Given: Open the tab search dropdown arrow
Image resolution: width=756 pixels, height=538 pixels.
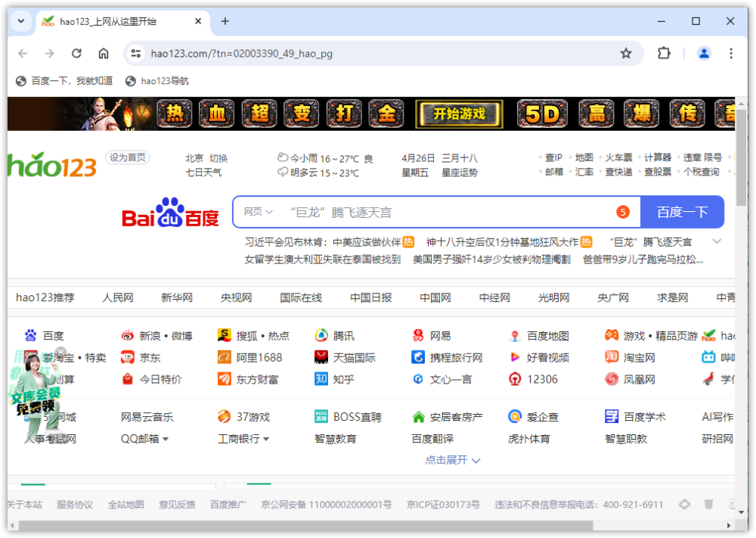Looking at the screenshot, I should (21, 21).
